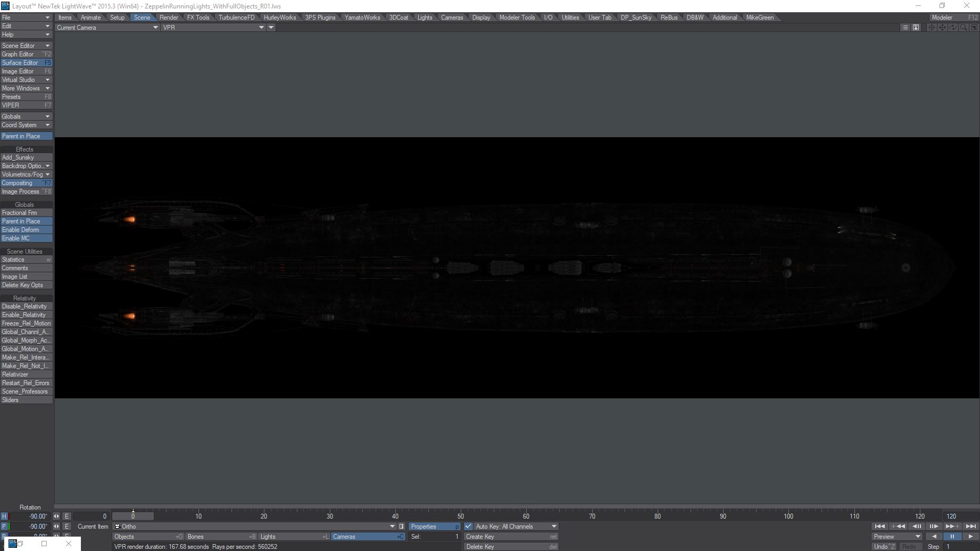The width and height of the screenshot is (980, 551).
Task: Click the Create Key button
Action: click(511, 537)
